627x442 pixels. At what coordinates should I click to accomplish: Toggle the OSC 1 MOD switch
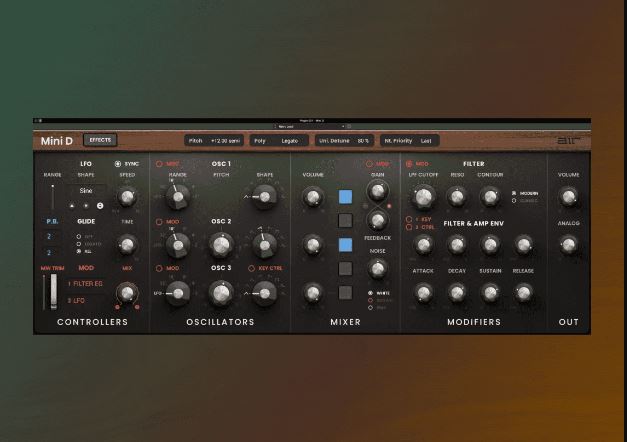click(159, 164)
